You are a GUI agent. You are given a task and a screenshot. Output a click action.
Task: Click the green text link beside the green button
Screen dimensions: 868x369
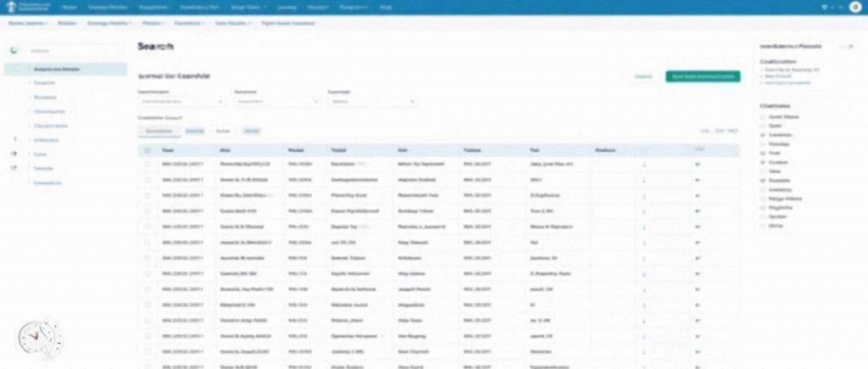click(x=643, y=76)
